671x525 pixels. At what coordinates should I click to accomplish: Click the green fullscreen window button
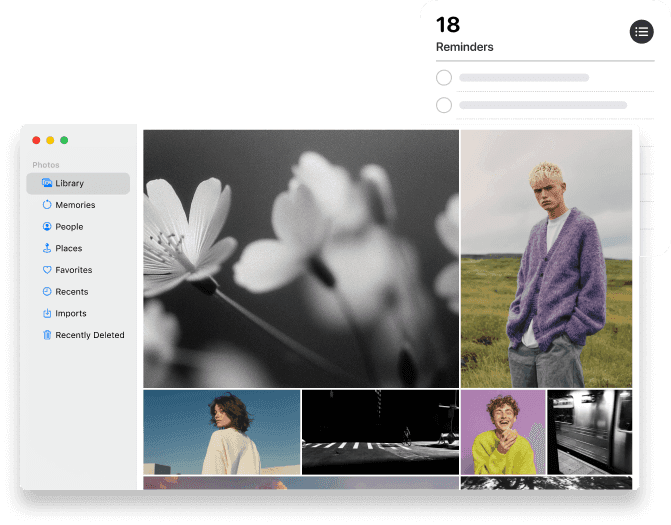pyautogui.click(x=64, y=140)
